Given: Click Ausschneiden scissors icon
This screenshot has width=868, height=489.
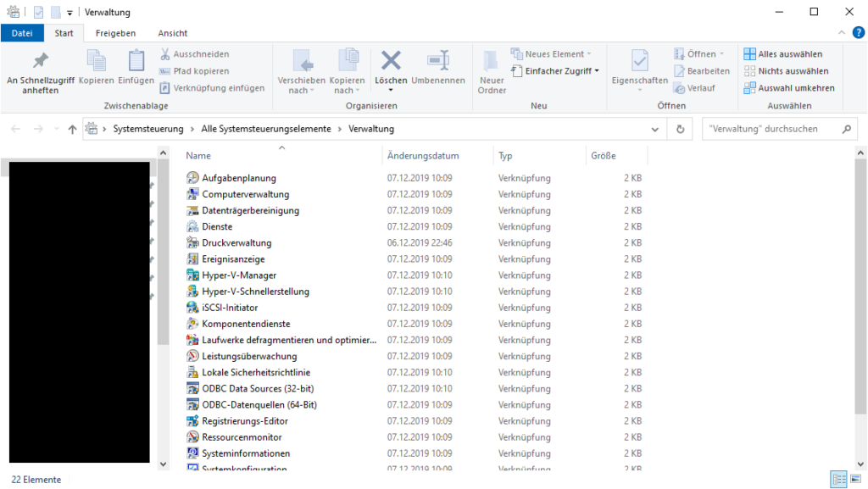Looking at the screenshot, I should click(x=165, y=53).
